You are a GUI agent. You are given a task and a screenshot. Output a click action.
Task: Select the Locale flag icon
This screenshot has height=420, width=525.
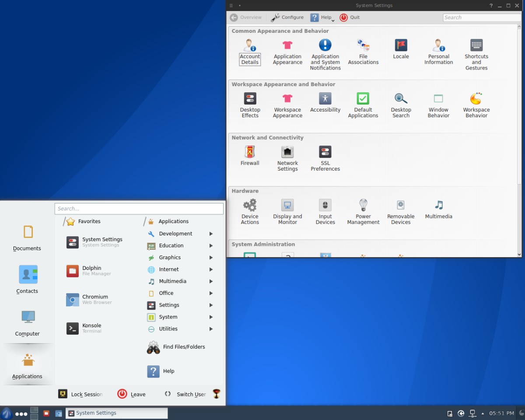(401, 45)
